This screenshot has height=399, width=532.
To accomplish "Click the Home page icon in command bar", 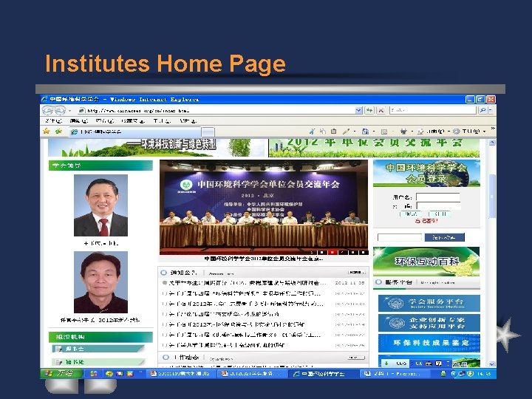I will 365,131.
